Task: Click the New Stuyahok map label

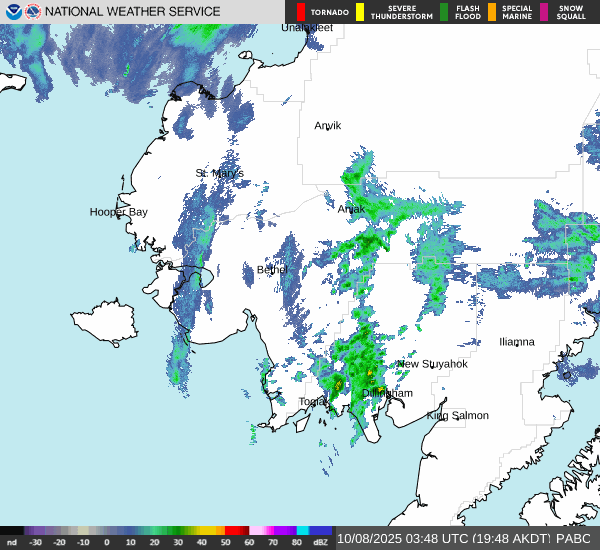Action: point(432,364)
